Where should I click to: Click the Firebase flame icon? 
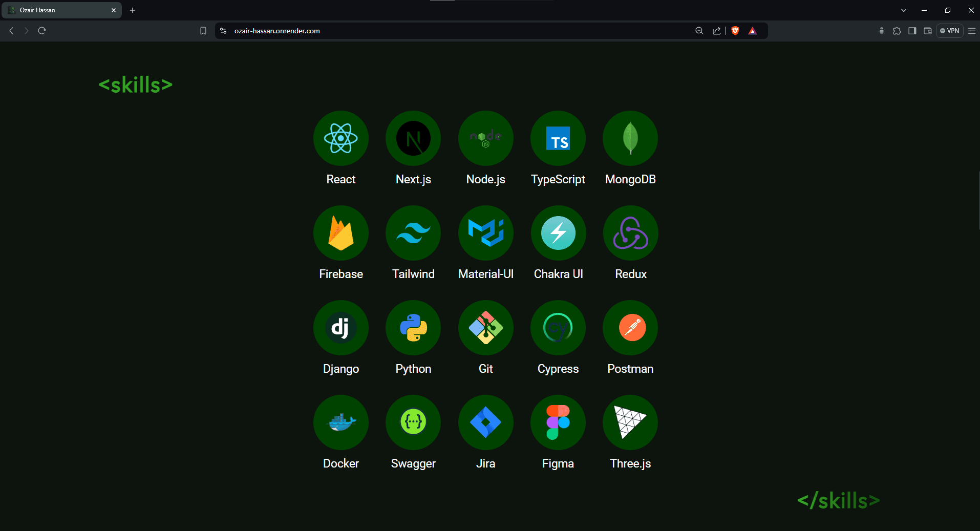pos(340,233)
